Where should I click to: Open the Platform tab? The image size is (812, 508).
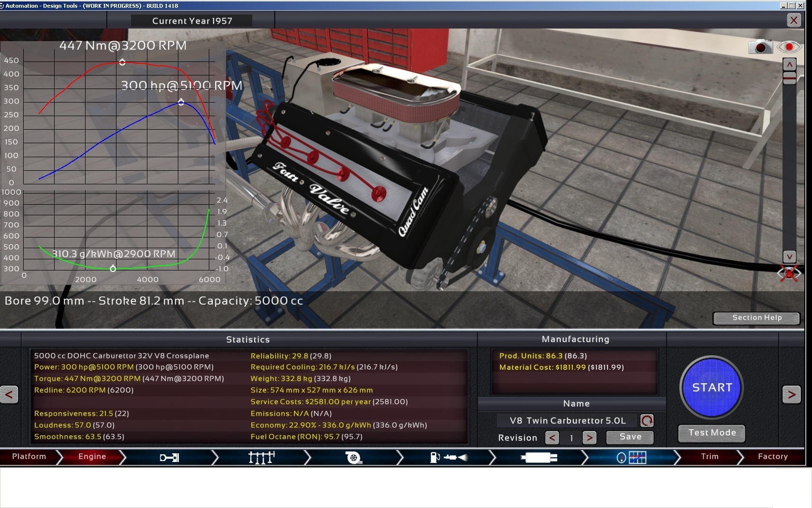(x=29, y=457)
